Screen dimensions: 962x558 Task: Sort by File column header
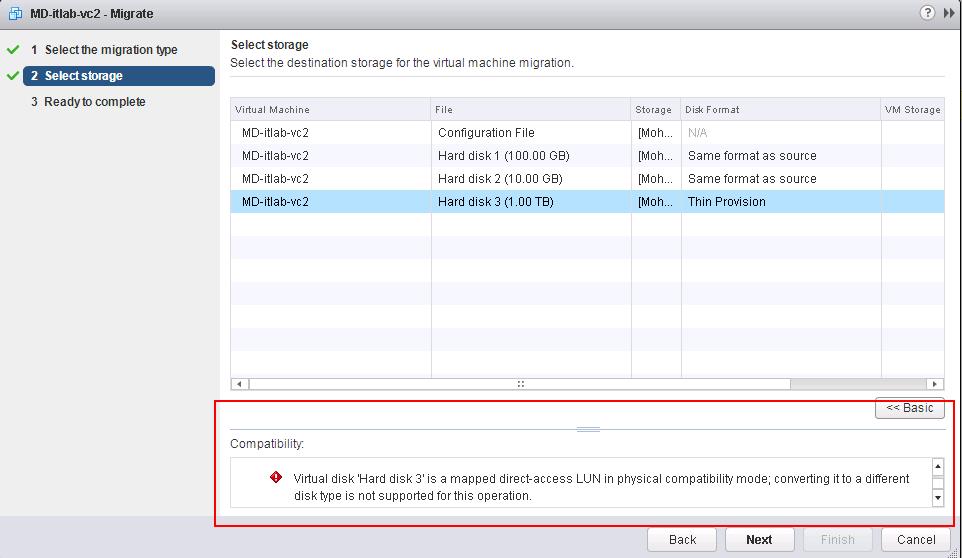click(x=531, y=109)
